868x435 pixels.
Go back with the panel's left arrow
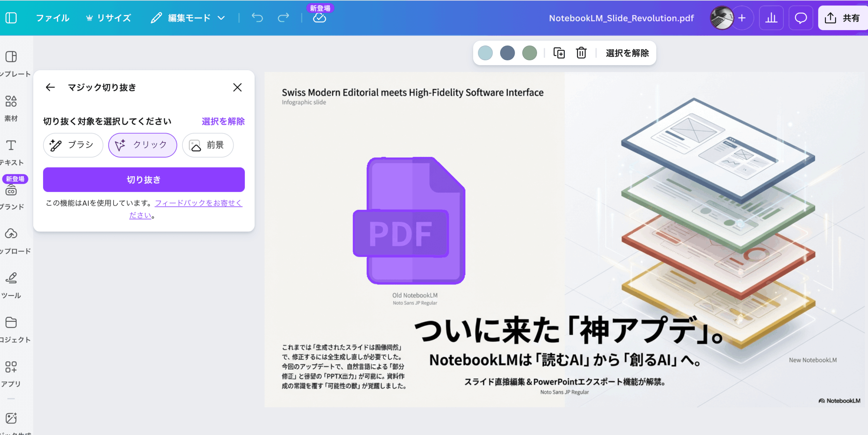point(50,87)
